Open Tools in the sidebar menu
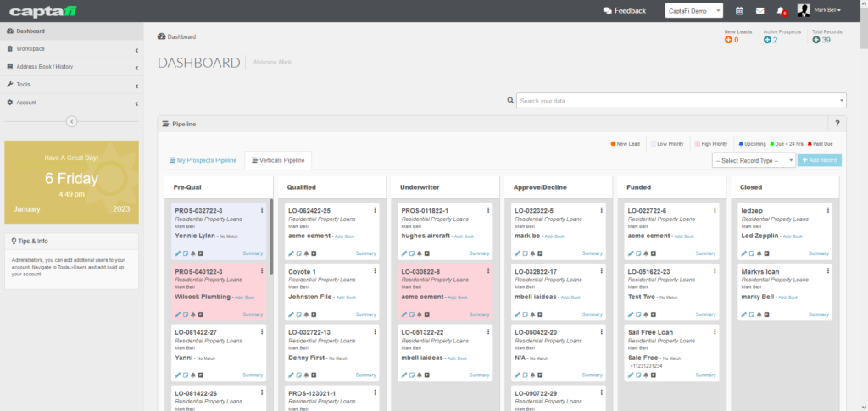Screen dimensions: 868x411 click(x=71, y=85)
